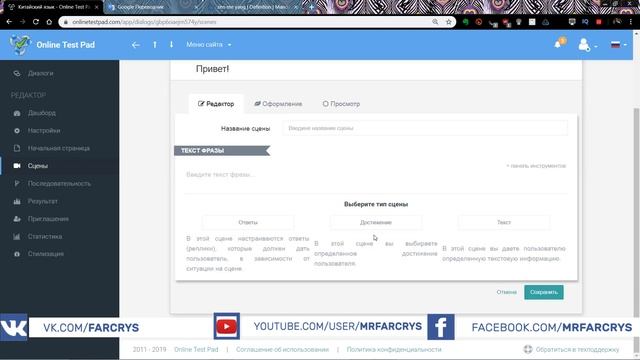This screenshot has height=360, width=640.
Task: Open Политика конфиденциальности link
Action: point(394,350)
